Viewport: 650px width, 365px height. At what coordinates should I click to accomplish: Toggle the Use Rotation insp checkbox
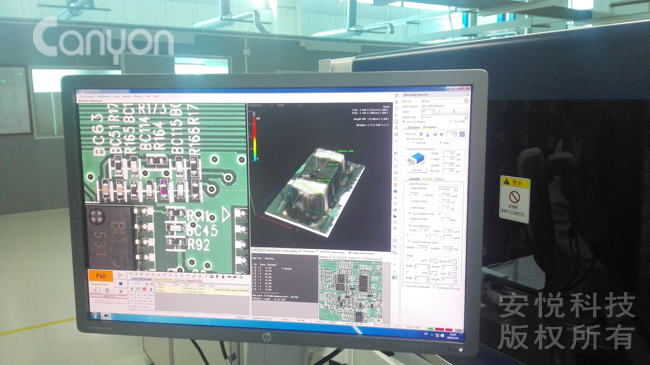click(410, 213)
